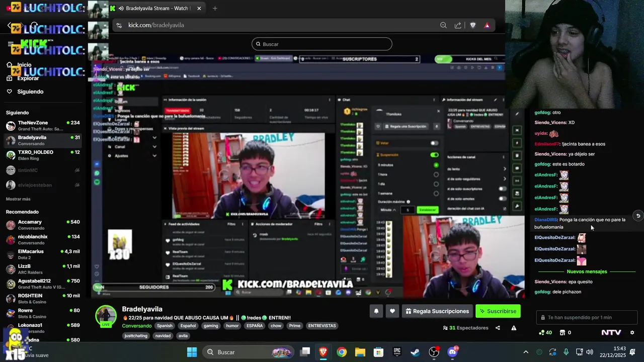
Task: Open the gift shop icon showing 0
Action: [566, 332]
